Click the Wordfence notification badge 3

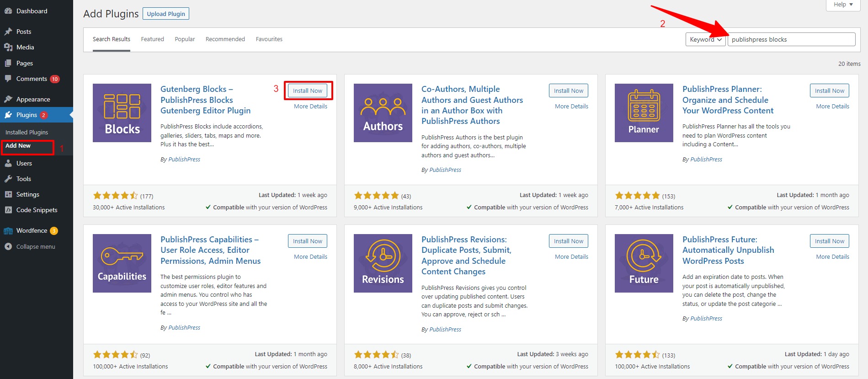54,231
